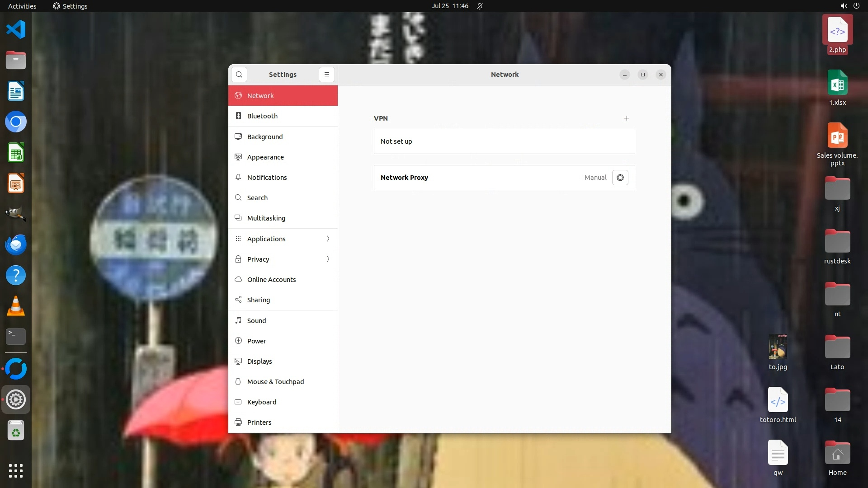Viewport: 868px width, 488px height.
Task: Open Network Proxy gear settings
Action: point(620,178)
